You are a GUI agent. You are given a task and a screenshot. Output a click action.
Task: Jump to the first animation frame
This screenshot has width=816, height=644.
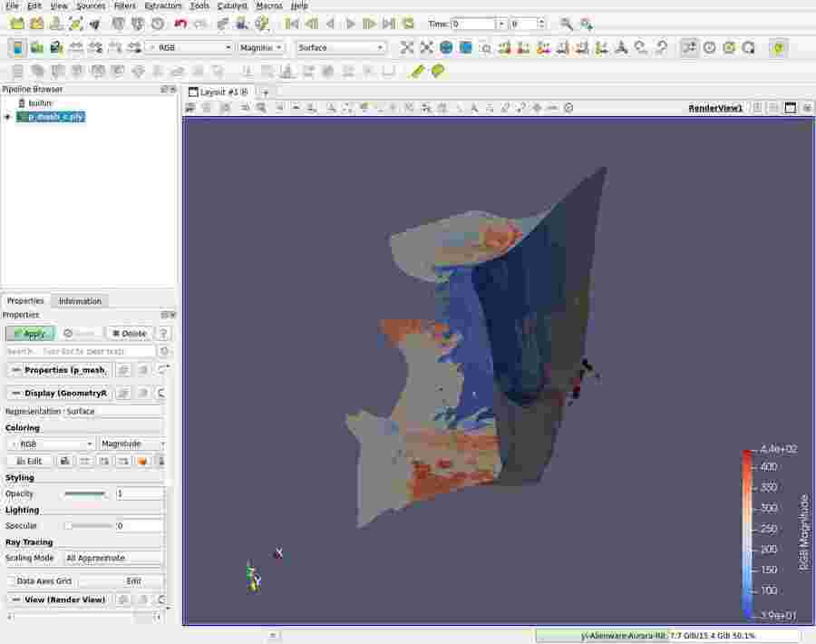pyautogui.click(x=292, y=24)
